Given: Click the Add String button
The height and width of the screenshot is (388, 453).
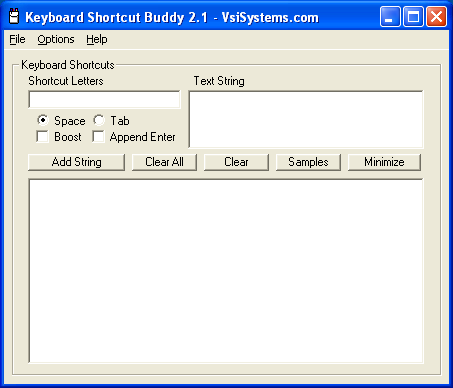Looking at the screenshot, I should [77, 162].
